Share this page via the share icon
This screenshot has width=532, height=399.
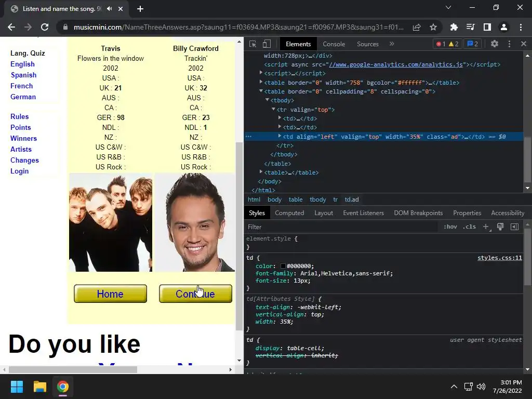pyautogui.click(x=417, y=27)
